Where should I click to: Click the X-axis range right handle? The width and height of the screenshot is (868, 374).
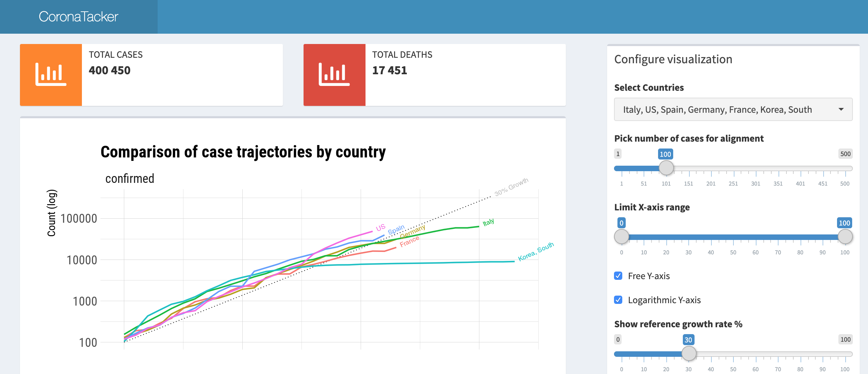pos(845,237)
